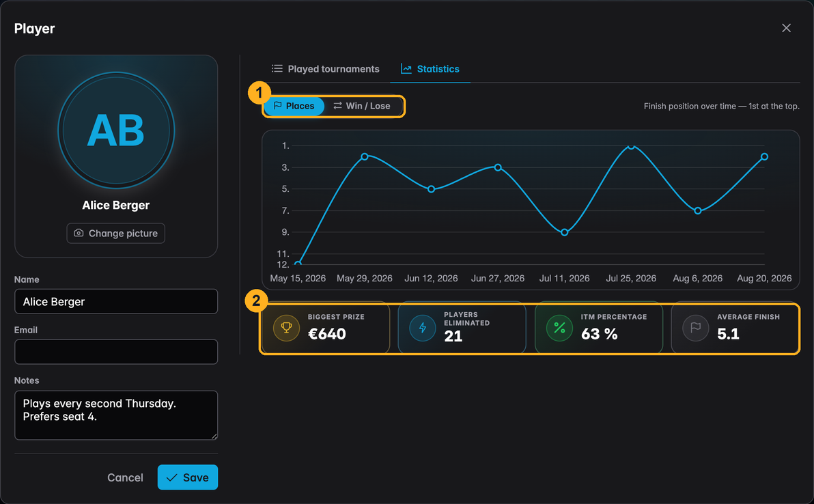
Task: Click the €640 biggest prize value
Action: pos(326,334)
